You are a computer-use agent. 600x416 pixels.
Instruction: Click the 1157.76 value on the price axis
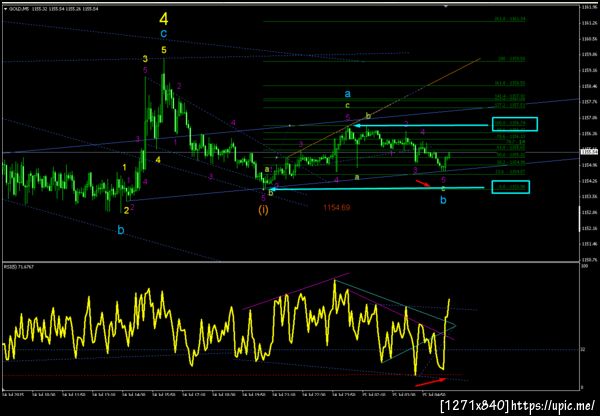(590, 102)
